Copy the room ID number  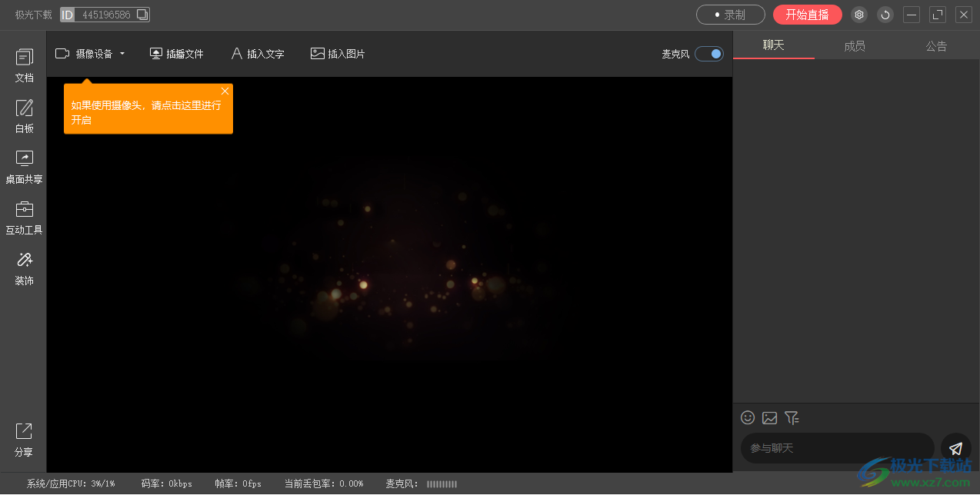(x=142, y=15)
